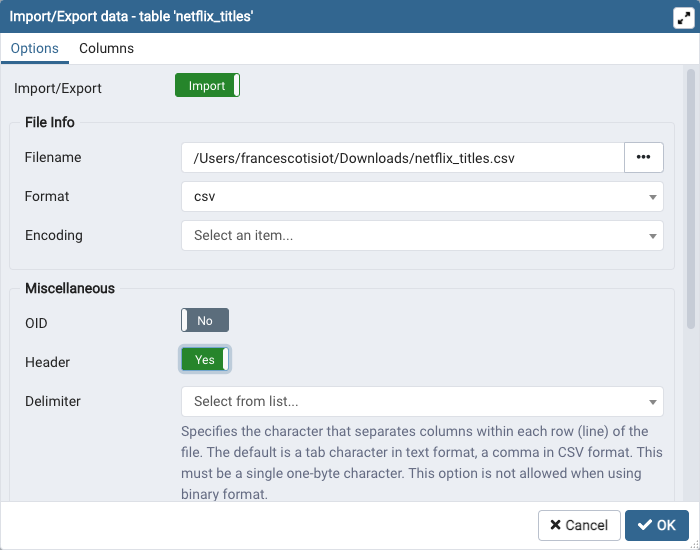The width and height of the screenshot is (700, 550).
Task: Click the 'File Info' section heading
Action: tap(49, 122)
